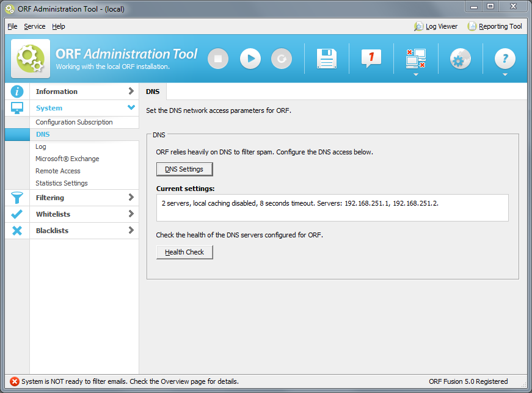
Task: Open the help question mark icon
Action: [505, 59]
